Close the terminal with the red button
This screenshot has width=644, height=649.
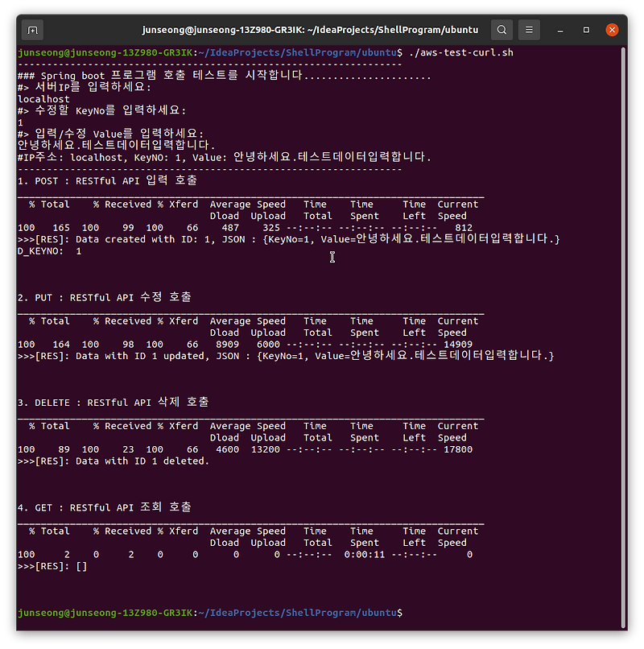[x=612, y=29]
